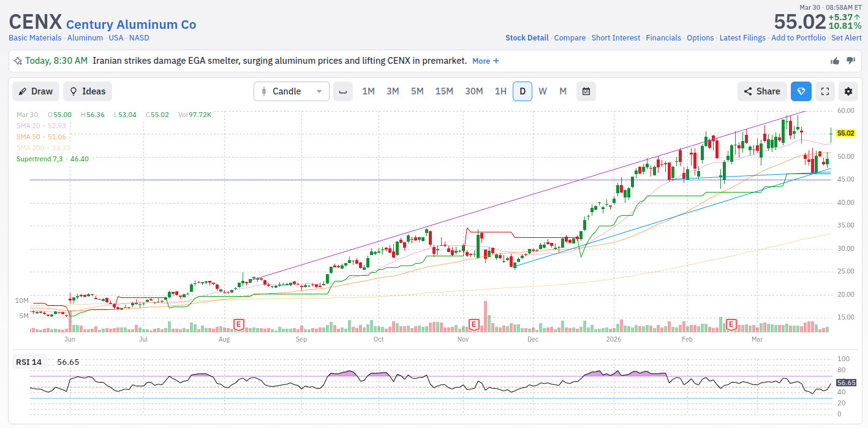The image size is (868, 428).
Task: Click the thumbs up icon on news summary
Action: [834, 61]
